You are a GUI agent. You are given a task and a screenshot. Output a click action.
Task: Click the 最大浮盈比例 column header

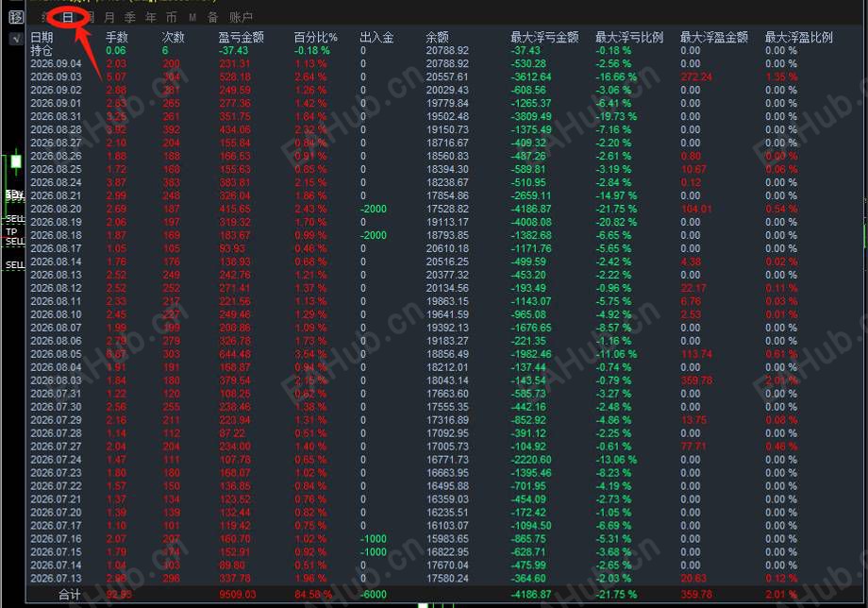click(799, 37)
